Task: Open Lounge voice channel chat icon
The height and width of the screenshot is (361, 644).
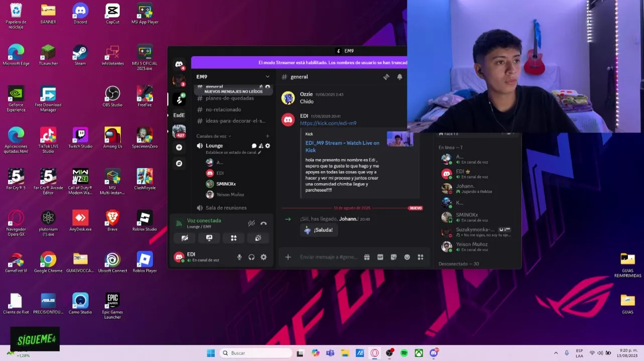Action: (x=254, y=146)
